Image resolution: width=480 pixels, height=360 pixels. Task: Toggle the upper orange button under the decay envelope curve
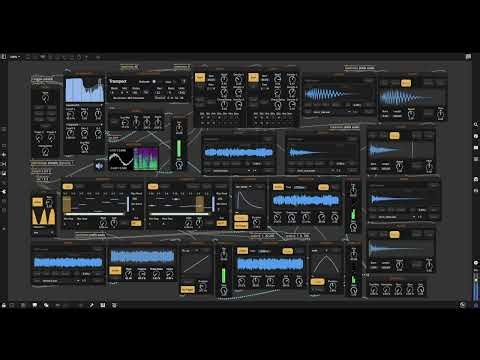click(x=241, y=218)
